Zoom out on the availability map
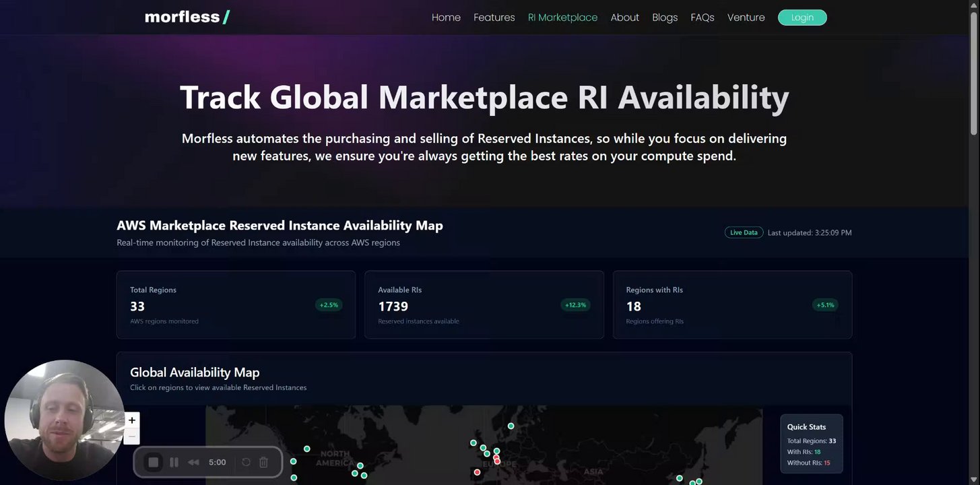Screen dimensions: 980x485 click(x=132, y=437)
